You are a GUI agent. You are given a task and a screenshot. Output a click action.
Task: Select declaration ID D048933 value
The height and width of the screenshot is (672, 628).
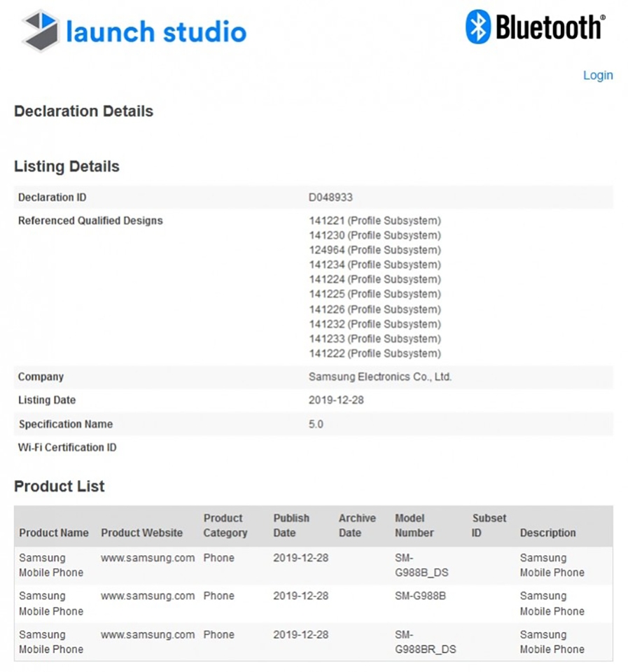click(330, 197)
